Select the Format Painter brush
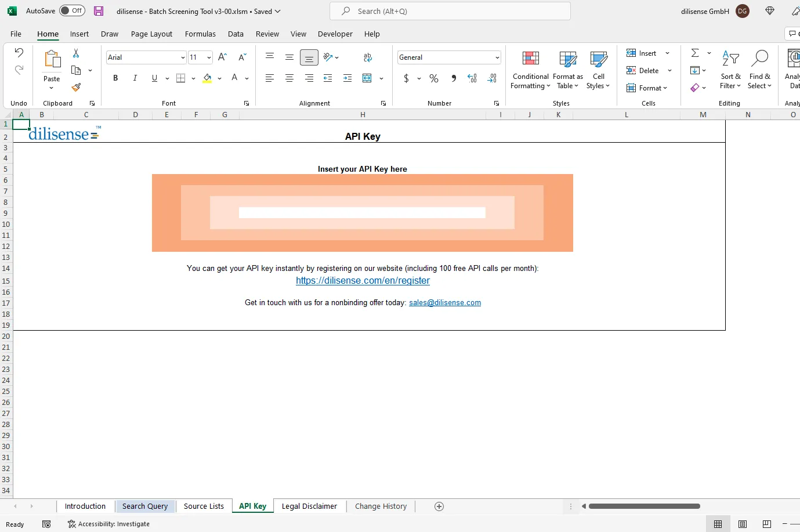Screen dimensions: 800x532 pyautogui.click(x=76, y=87)
